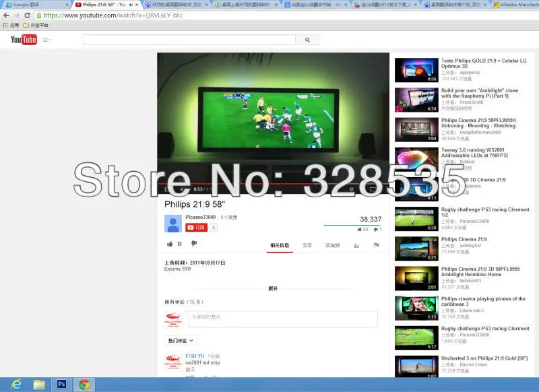Open Internet Explorer from the taskbar
Screen dimensions: 539x392
coord(16,385)
